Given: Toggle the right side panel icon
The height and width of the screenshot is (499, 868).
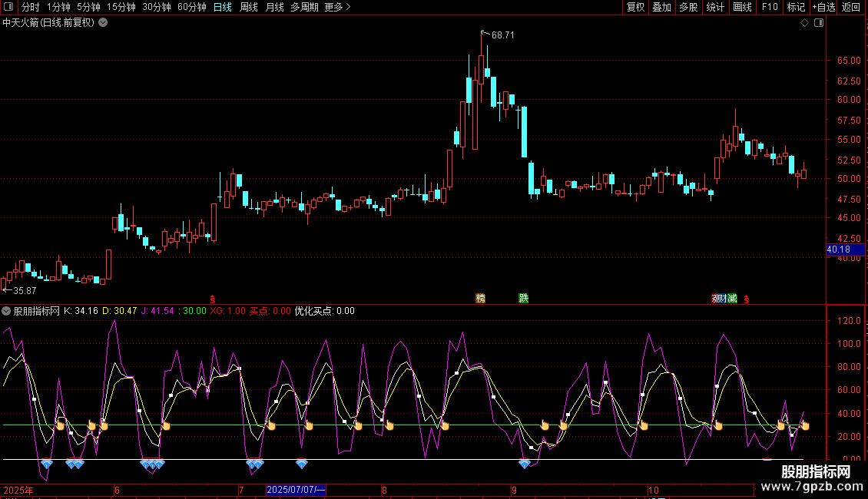Looking at the screenshot, I should (819, 23).
